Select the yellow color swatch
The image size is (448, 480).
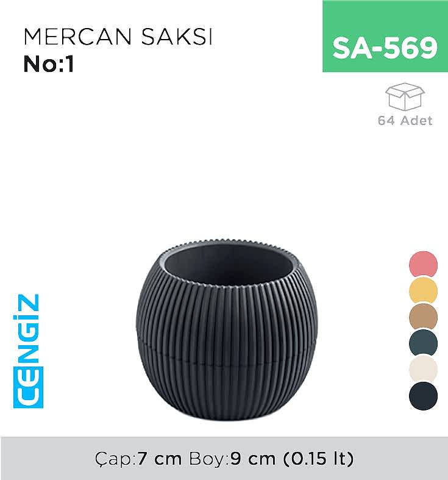pos(423,290)
